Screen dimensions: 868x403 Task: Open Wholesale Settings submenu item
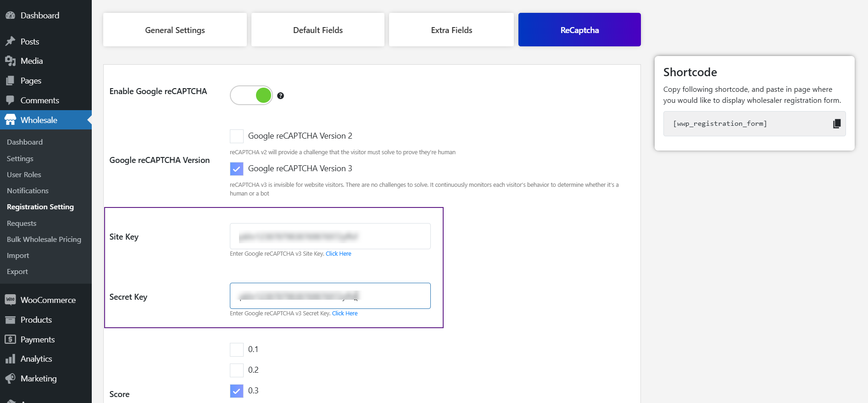pyautogui.click(x=20, y=158)
